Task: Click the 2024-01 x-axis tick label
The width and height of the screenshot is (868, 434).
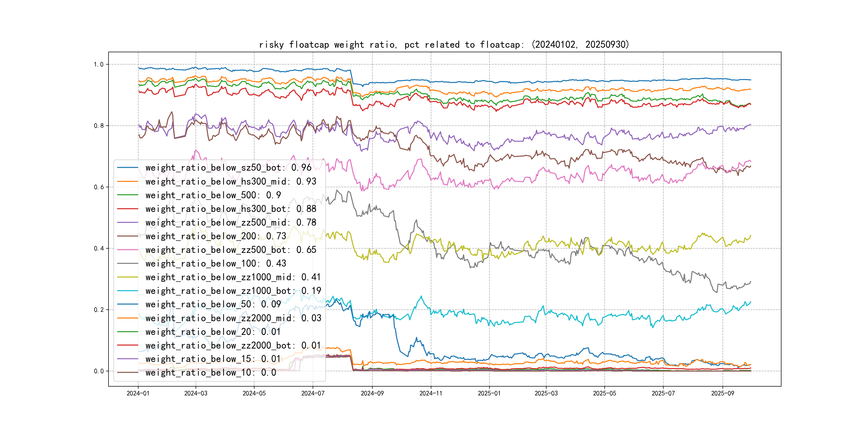Action: point(138,393)
